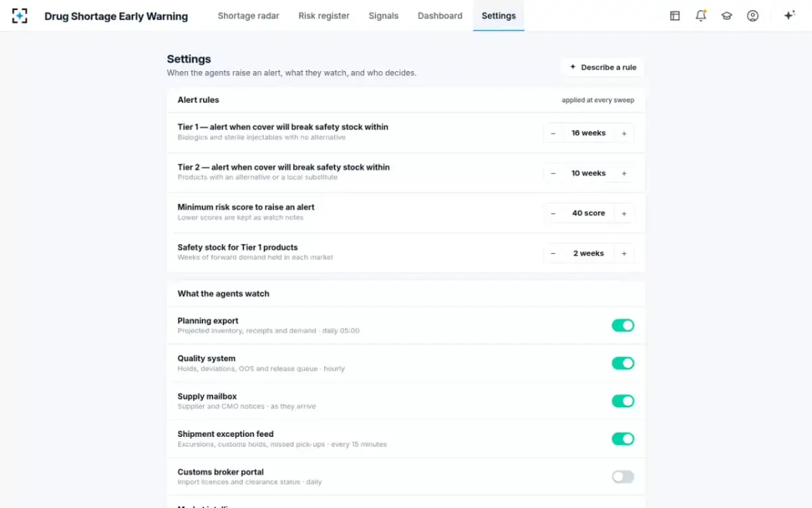This screenshot has width=812, height=508.
Task: Select the Settings tab
Action: (x=499, y=16)
